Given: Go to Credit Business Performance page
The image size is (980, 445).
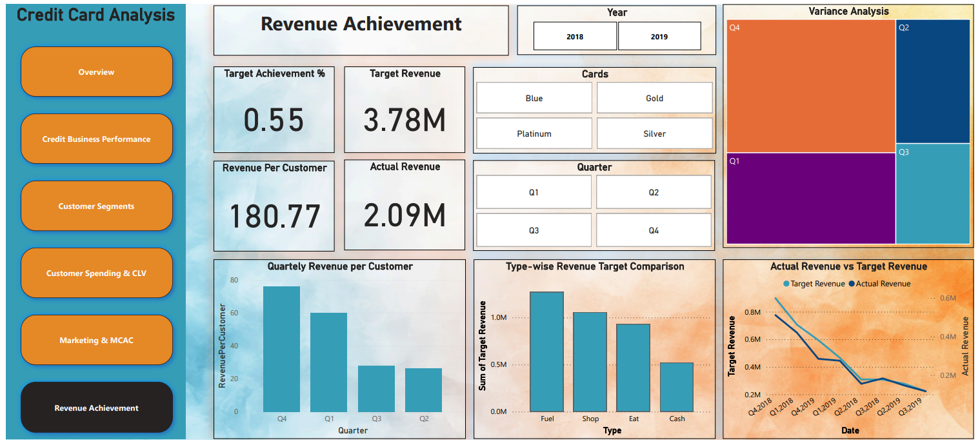Looking at the screenshot, I should pos(97,139).
